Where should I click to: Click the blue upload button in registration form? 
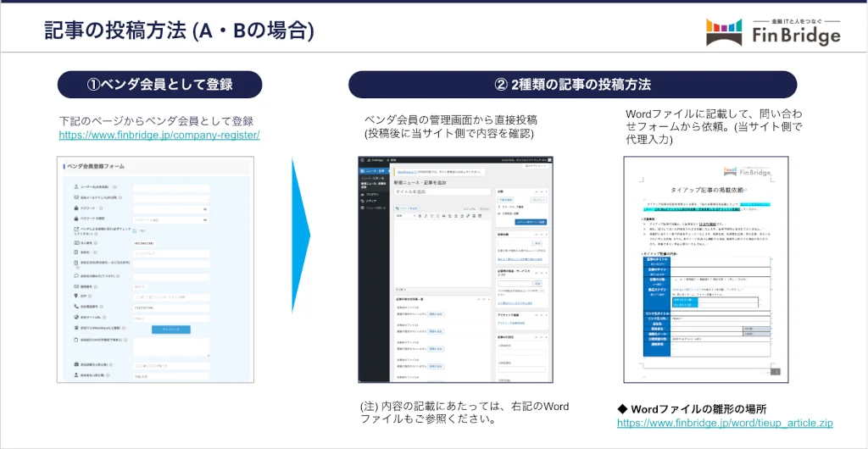(171, 330)
